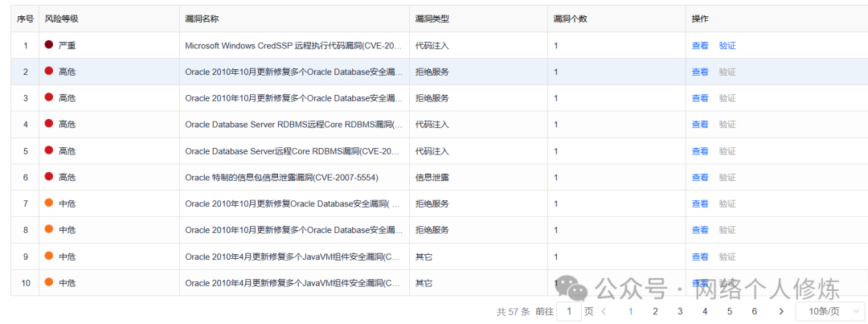Image resolution: width=868 pixels, height=324 pixels.
Task: Open 查看 in row number 2
Action: 700,72
